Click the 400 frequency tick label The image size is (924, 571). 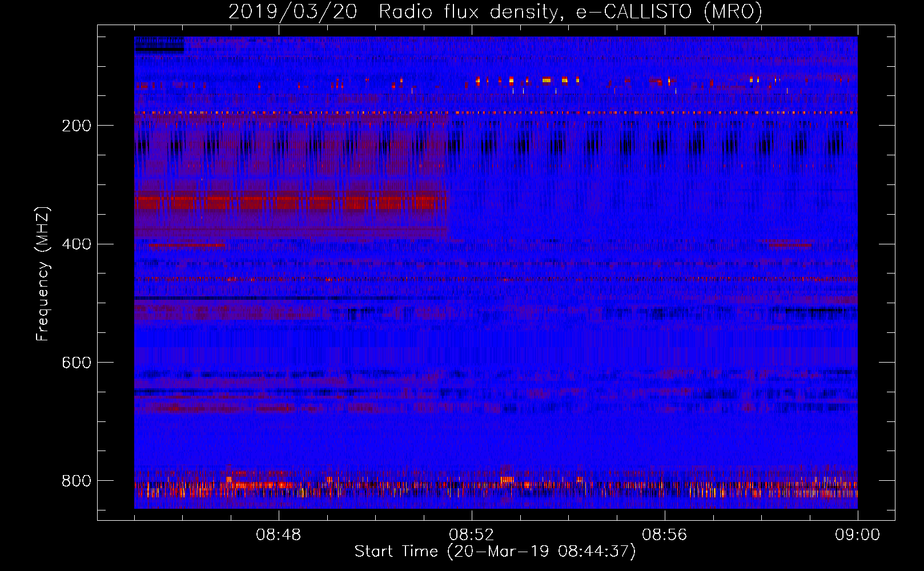coord(77,244)
